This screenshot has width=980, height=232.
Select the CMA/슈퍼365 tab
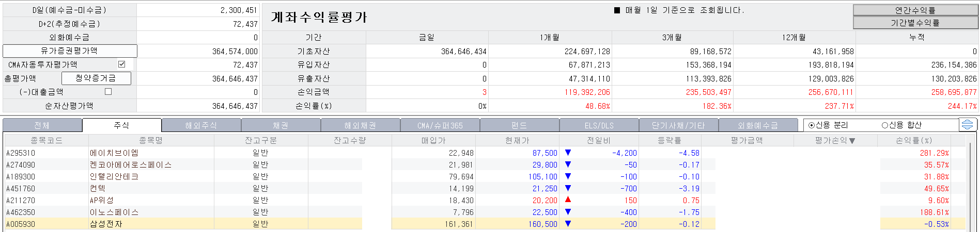(x=440, y=125)
